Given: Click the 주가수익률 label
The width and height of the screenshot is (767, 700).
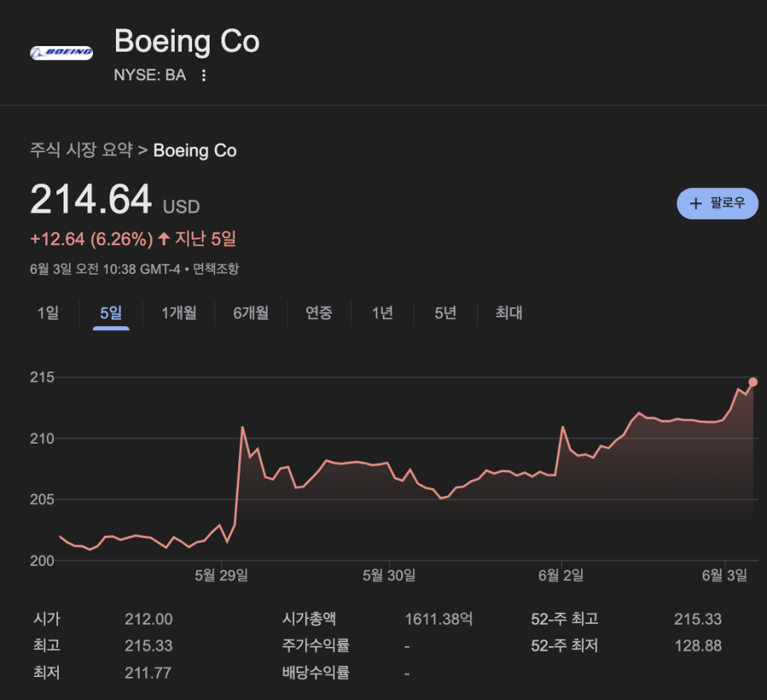Looking at the screenshot, I should pyautogui.click(x=316, y=646).
